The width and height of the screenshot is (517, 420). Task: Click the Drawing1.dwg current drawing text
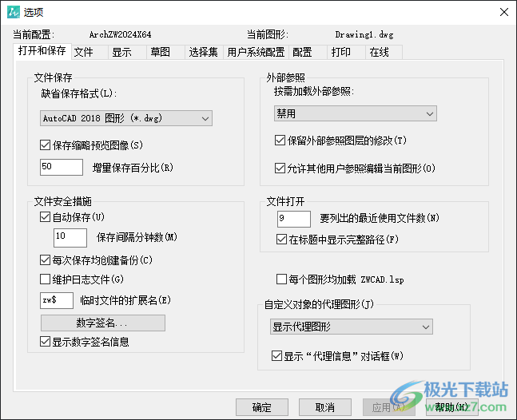(x=364, y=34)
